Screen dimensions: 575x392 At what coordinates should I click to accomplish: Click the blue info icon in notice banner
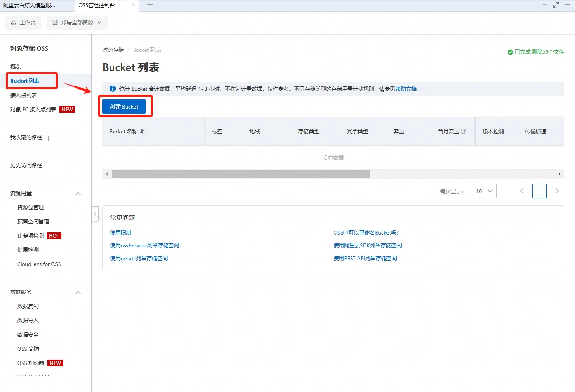[113, 89]
